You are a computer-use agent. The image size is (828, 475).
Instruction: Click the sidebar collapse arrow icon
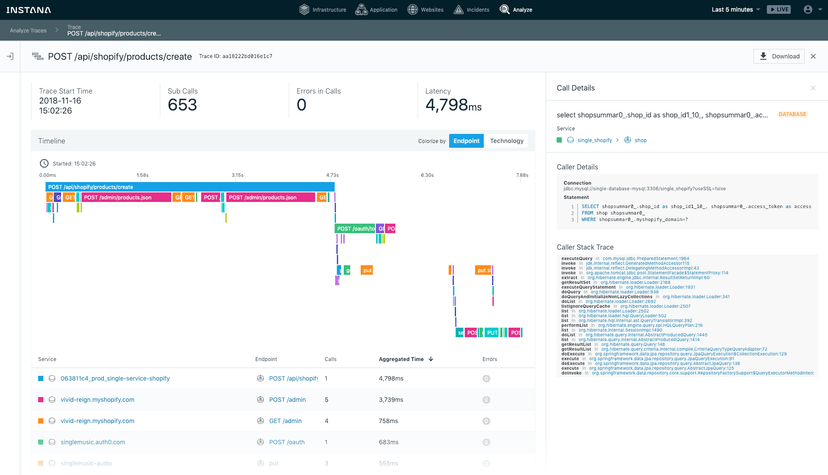(x=10, y=56)
